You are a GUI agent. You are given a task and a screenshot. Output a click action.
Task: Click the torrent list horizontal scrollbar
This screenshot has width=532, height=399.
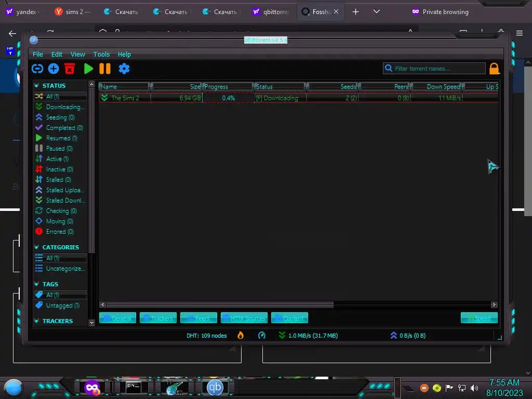[x=220, y=304]
